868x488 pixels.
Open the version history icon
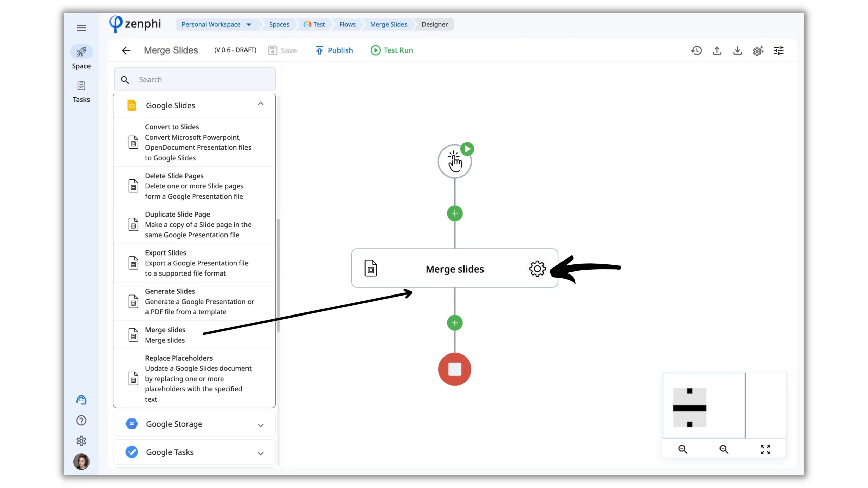(696, 50)
